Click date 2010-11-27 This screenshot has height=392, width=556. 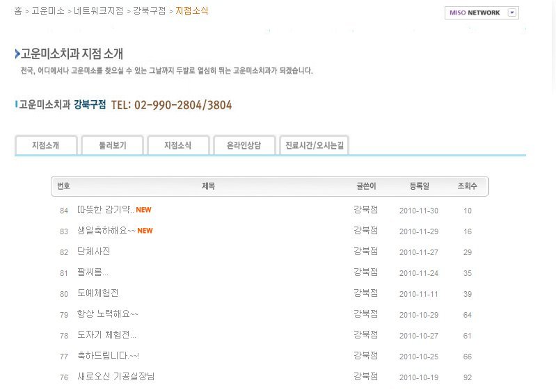click(419, 252)
